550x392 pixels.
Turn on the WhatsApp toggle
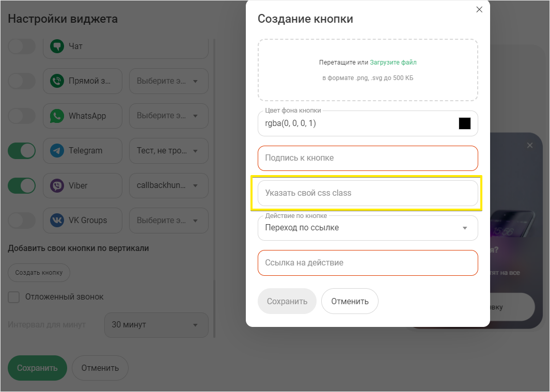[22, 116]
